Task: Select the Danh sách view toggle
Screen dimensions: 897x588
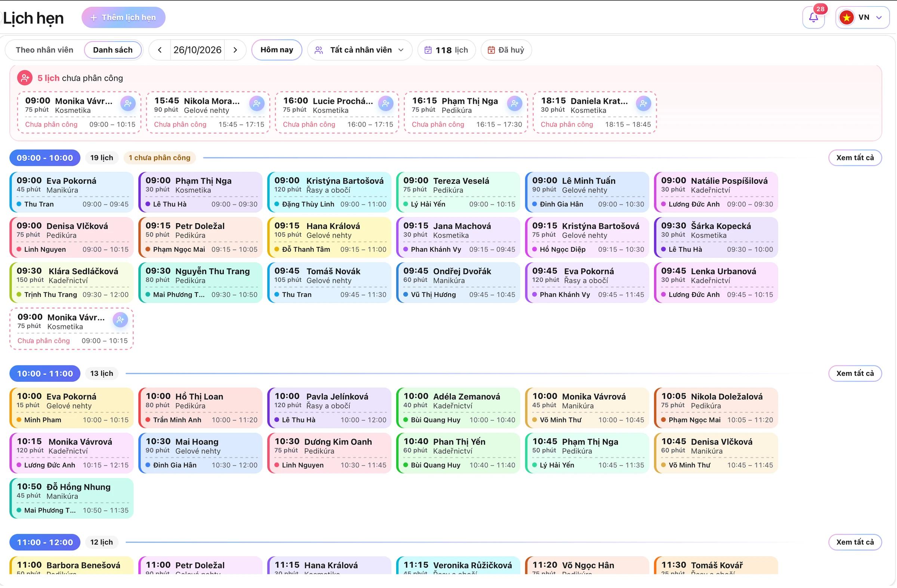Action: 113,50
